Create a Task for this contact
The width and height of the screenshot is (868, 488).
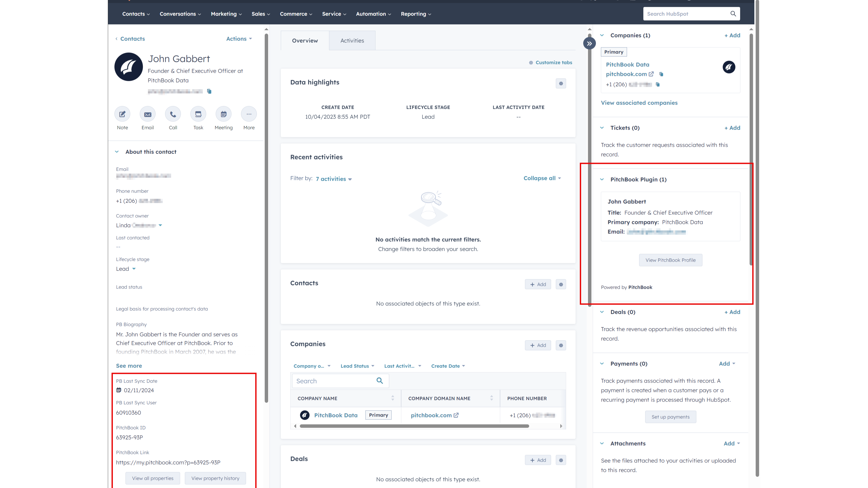pyautogui.click(x=198, y=115)
